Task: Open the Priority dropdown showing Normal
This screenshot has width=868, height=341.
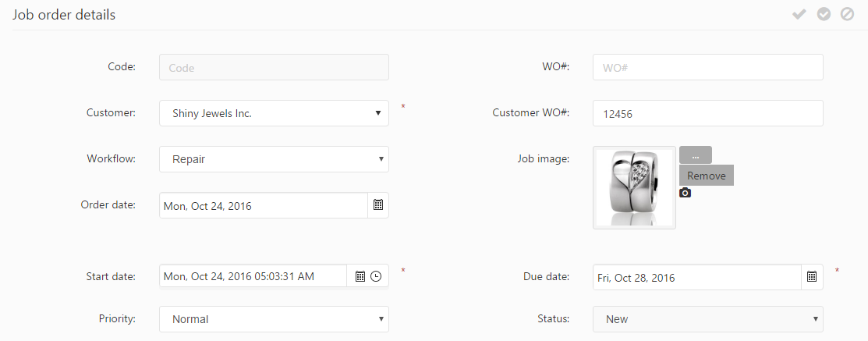Action: (x=274, y=319)
